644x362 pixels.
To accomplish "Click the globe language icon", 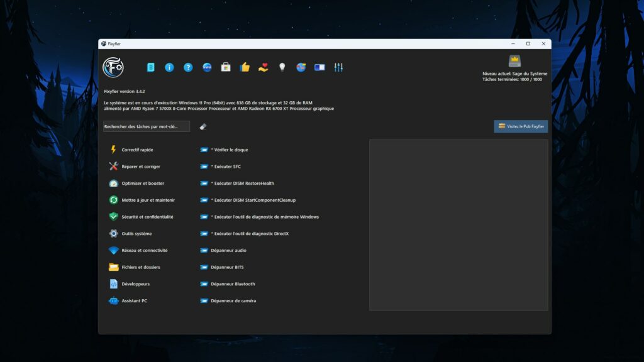I will pos(301,67).
